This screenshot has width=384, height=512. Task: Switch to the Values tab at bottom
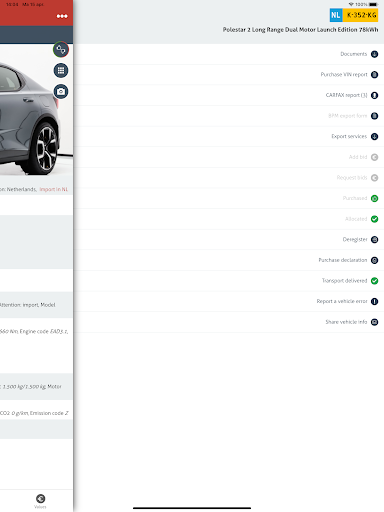40,501
